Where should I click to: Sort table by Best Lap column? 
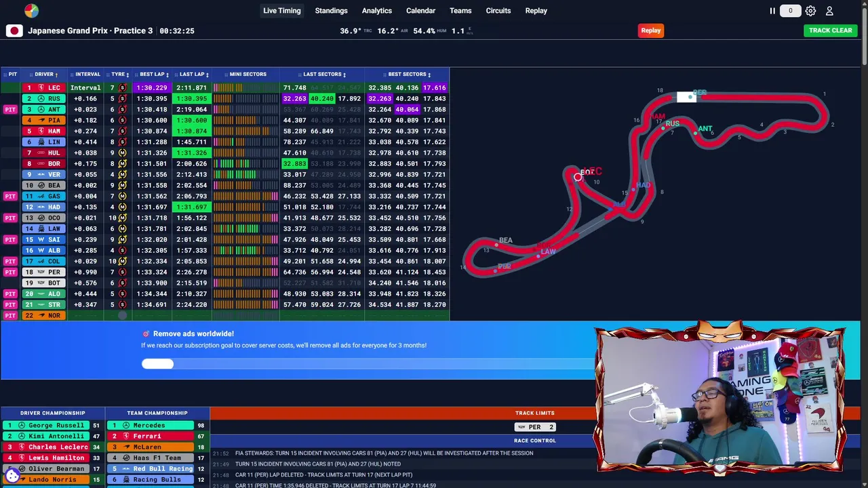[153, 75]
